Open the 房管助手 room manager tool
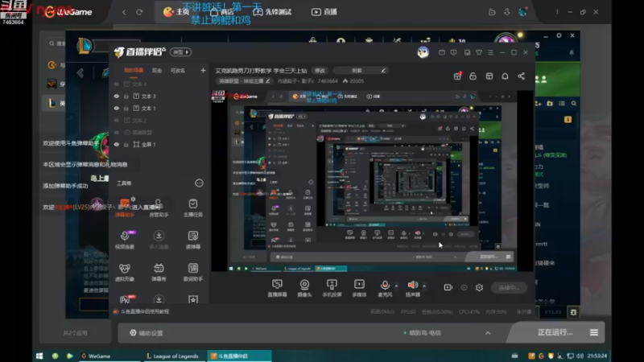Screen dimensions: 644x362 point(159,208)
